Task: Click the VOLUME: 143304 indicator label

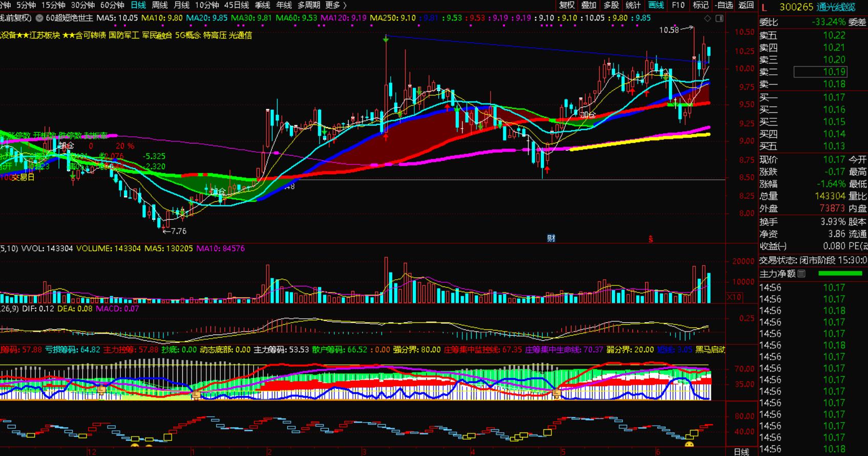Action: pos(109,248)
